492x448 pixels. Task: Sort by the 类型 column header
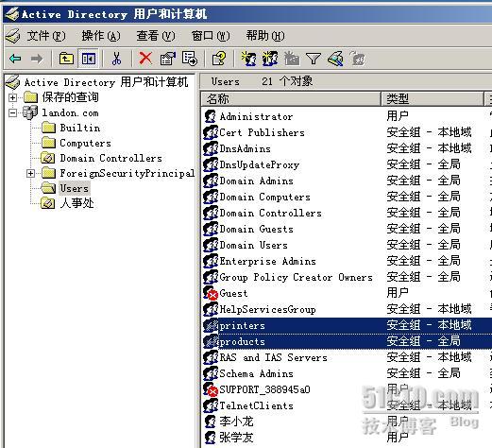point(433,99)
